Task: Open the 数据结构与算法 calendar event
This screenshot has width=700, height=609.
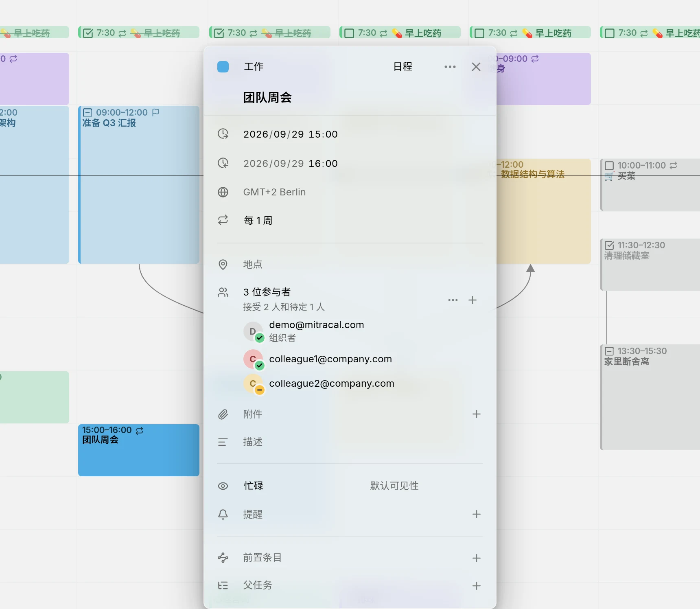Action: click(x=544, y=211)
